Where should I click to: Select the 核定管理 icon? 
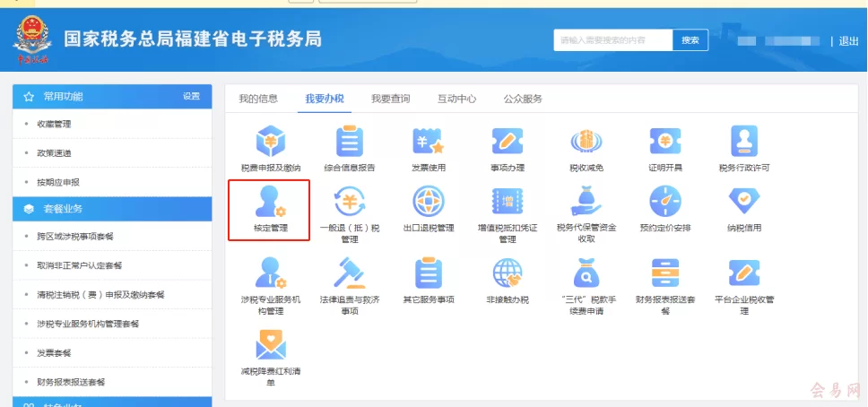click(270, 203)
